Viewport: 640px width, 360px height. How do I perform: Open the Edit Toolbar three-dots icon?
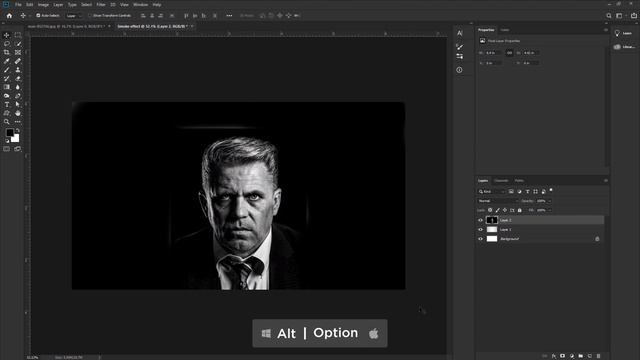tap(18, 122)
